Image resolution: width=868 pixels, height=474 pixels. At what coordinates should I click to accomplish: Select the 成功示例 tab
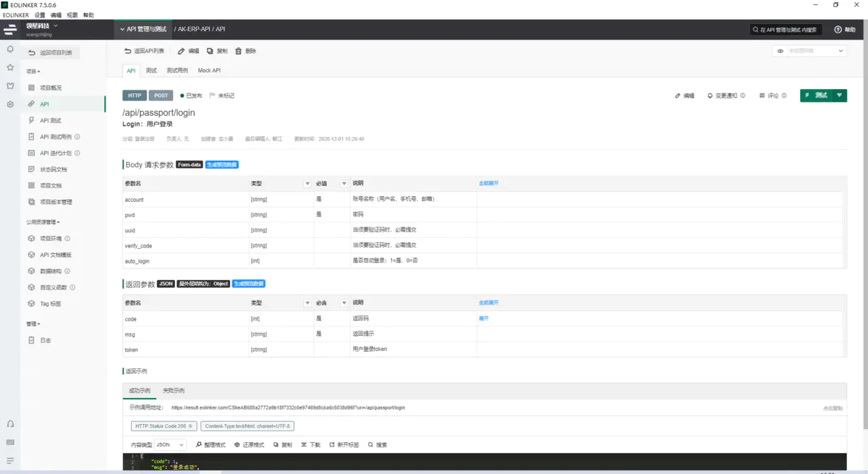[x=140, y=390]
